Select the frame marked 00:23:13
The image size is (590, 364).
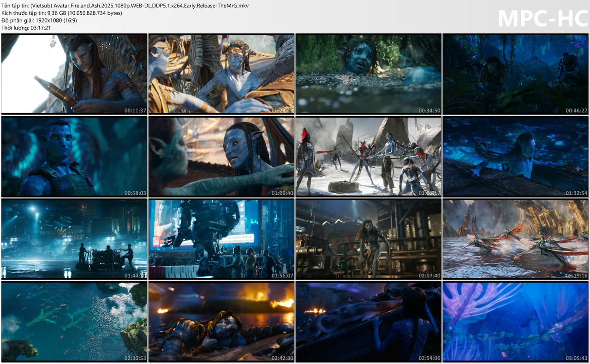(221, 74)
